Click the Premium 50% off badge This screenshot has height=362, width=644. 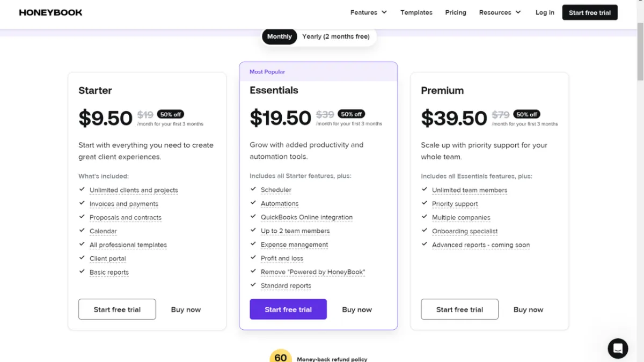coord(526,114)
